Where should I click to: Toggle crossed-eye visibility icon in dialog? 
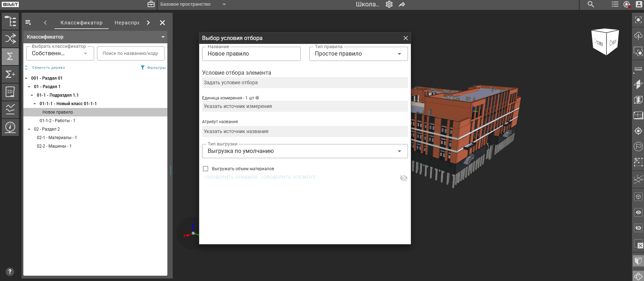(x=403, y=178)
